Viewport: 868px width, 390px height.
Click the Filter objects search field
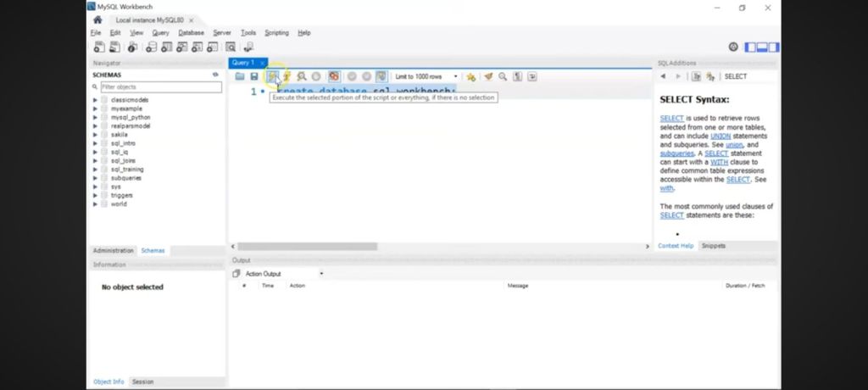coord(159,86)
